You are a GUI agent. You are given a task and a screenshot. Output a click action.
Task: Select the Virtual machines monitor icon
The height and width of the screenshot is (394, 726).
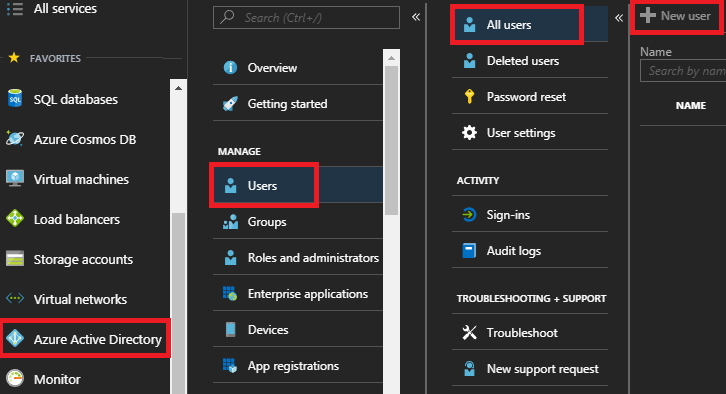pos(15,179)
